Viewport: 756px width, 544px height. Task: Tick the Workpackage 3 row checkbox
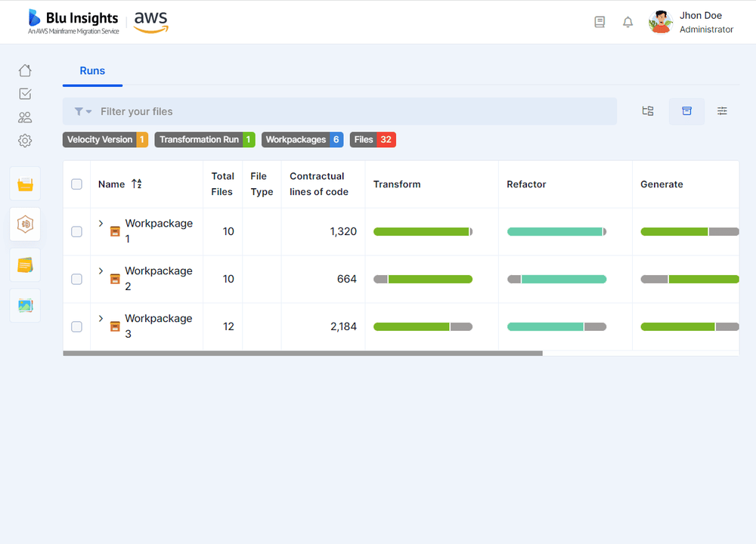point(76,326)
